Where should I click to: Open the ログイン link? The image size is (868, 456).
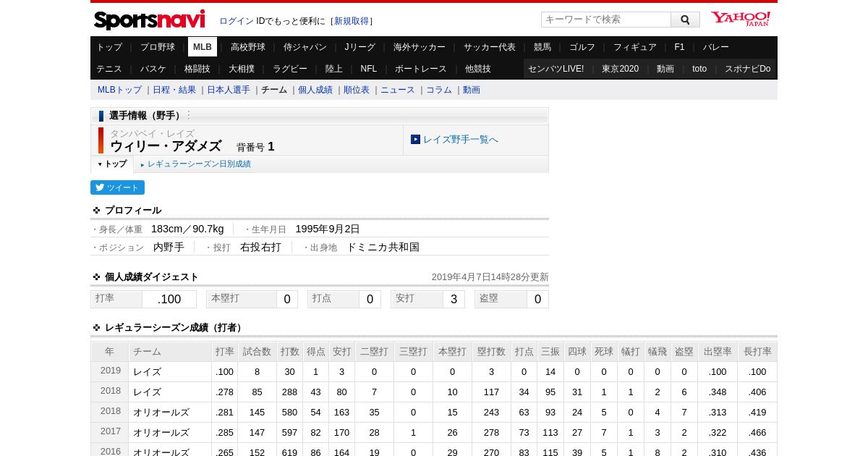coord(237,21)
